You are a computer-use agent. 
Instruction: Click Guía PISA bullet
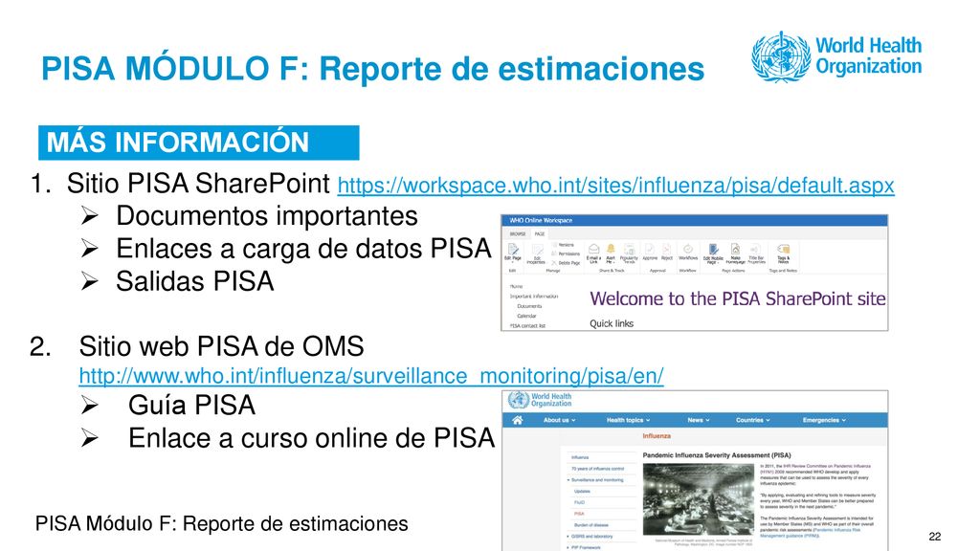coord(191,406)
